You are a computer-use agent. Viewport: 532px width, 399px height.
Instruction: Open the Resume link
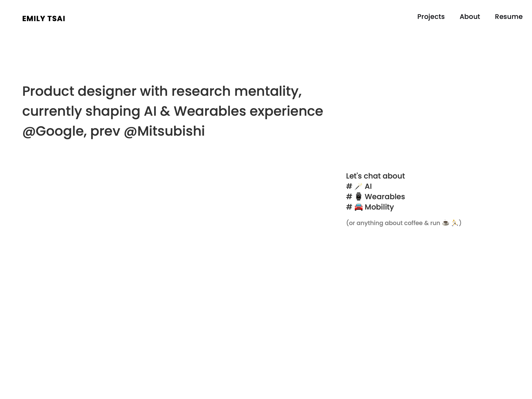508,17
